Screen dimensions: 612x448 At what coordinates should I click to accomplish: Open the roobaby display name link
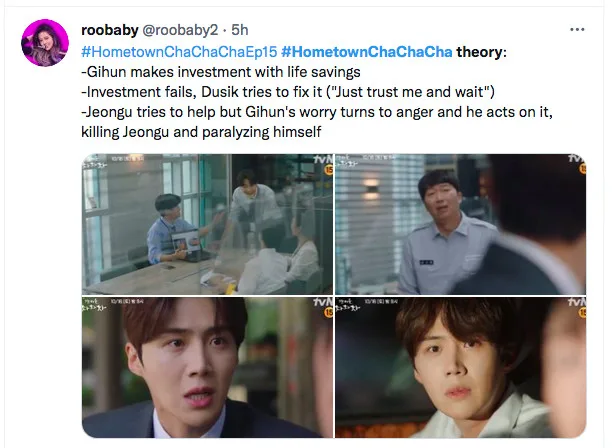click(110, 30)
